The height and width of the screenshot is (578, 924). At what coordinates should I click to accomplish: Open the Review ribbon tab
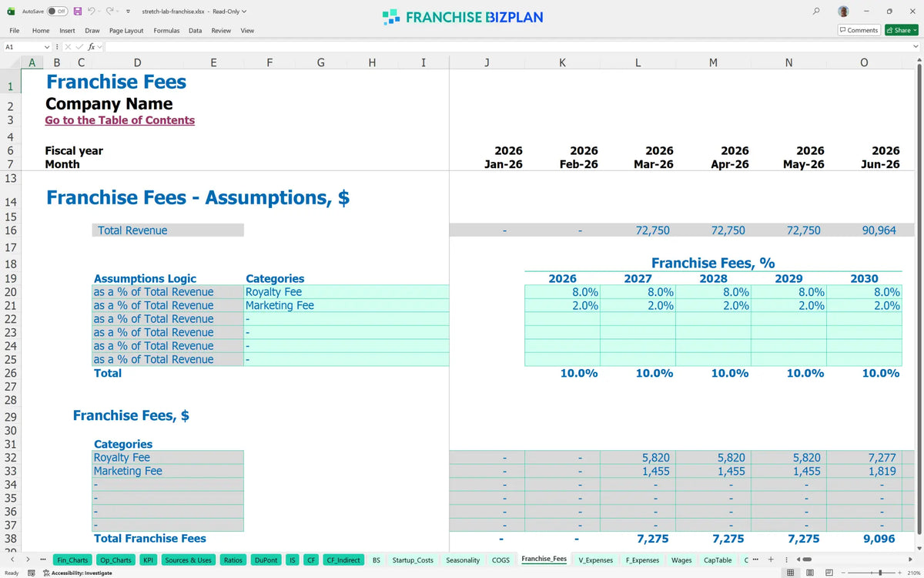(221, 31)
